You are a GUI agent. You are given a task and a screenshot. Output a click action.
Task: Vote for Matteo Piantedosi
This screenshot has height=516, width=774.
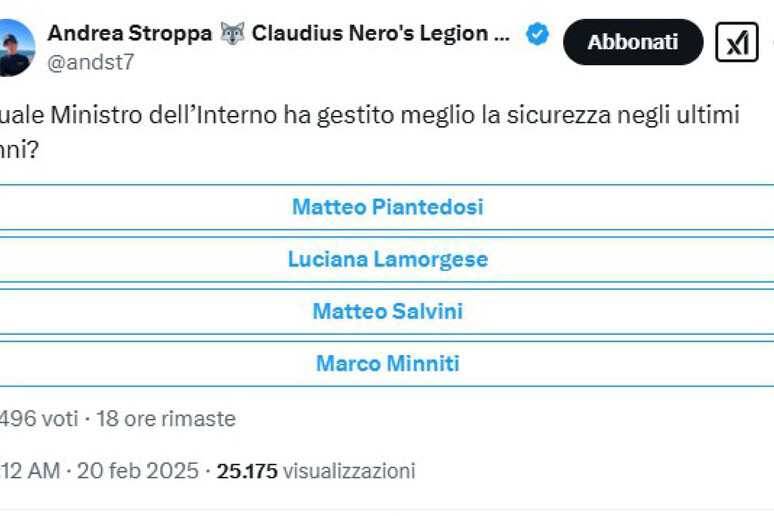(387, 207)
